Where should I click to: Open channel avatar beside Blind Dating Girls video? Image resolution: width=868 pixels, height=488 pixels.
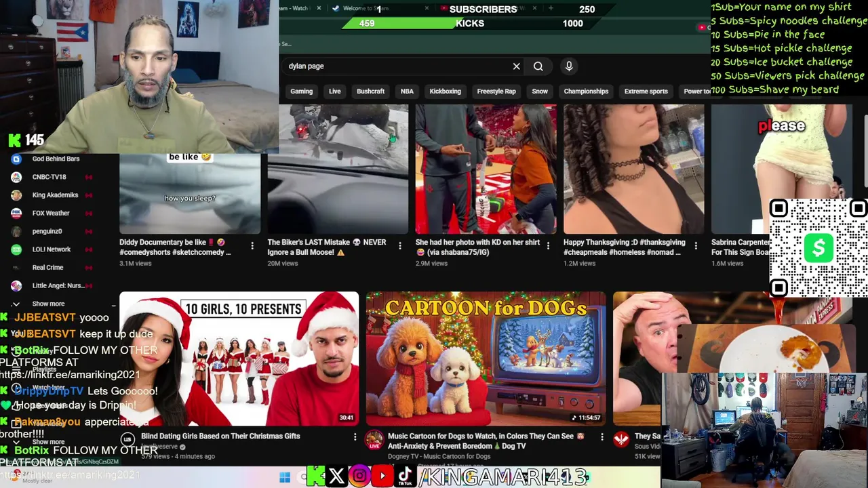127,439
